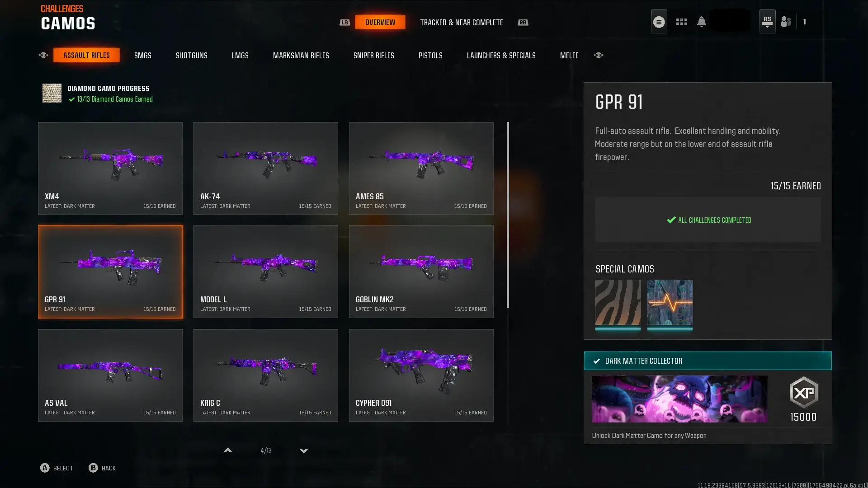Image resolution: width=868 pixels, height=488 pixels.
Task: Open the party members icon
Action: (786, 22)
